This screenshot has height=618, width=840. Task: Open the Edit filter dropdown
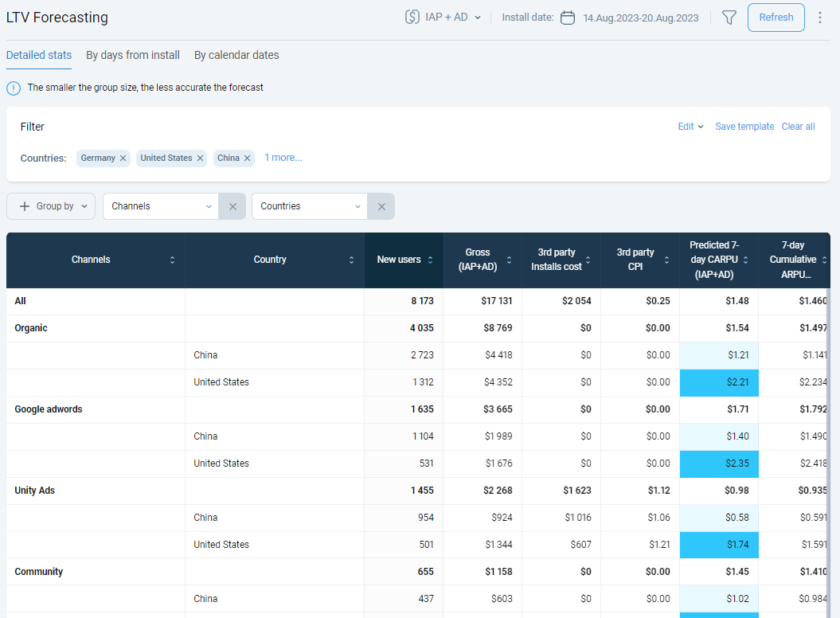tap(690, 127)
